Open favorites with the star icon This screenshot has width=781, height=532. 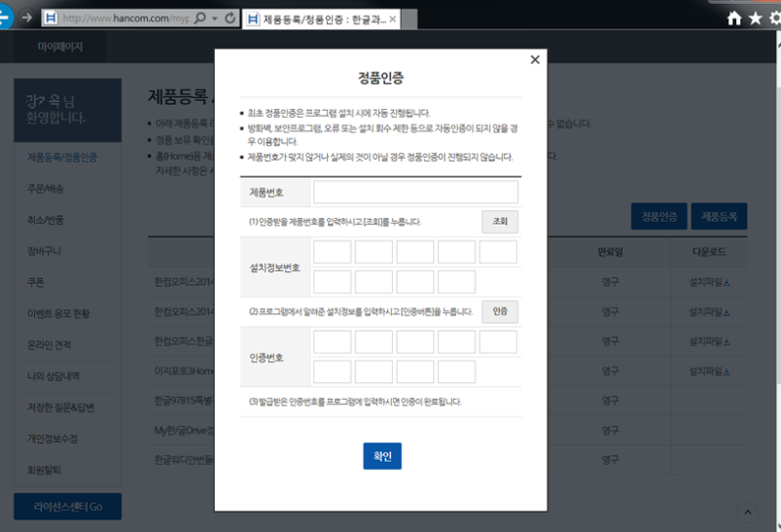tap(755, 18)
